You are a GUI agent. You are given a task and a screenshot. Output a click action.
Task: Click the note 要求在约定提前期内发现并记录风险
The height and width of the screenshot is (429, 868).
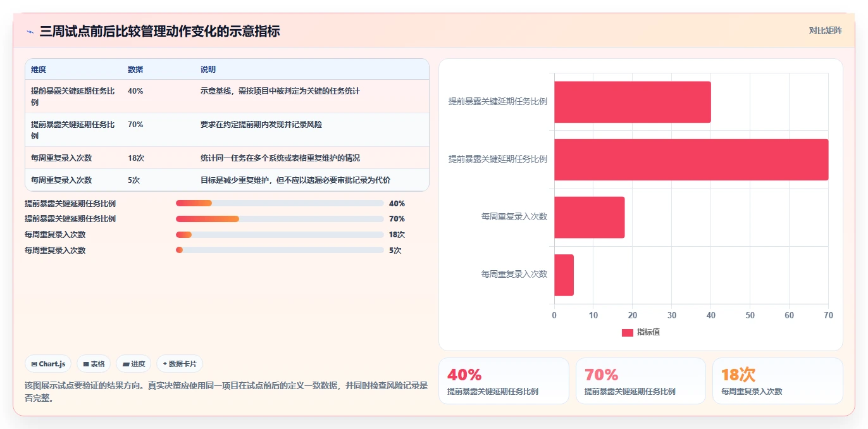[x=261, y=125]
